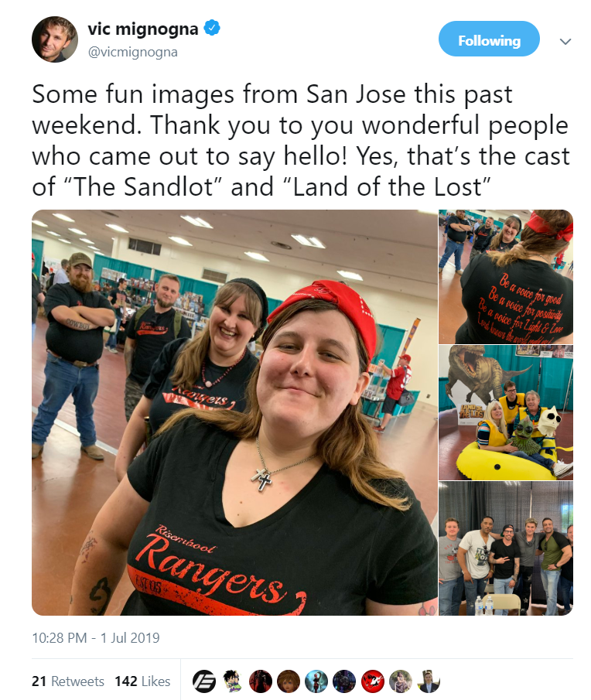Open the dark red silhouette liker avatar
The image size is (591, 700).
[x=260, y=681]
